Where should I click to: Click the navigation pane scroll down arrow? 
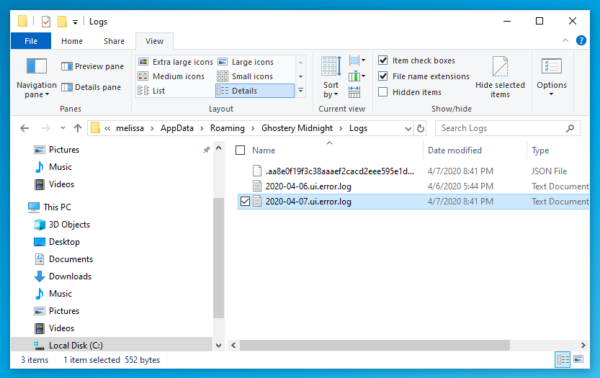tap(218, 345)
